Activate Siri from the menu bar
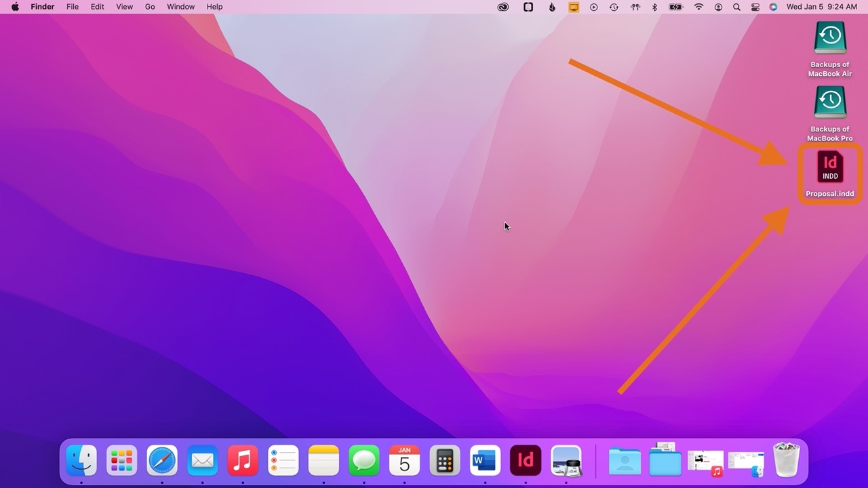Image resolution: width=868 pixels, height=488 pixels. (773, 7)
